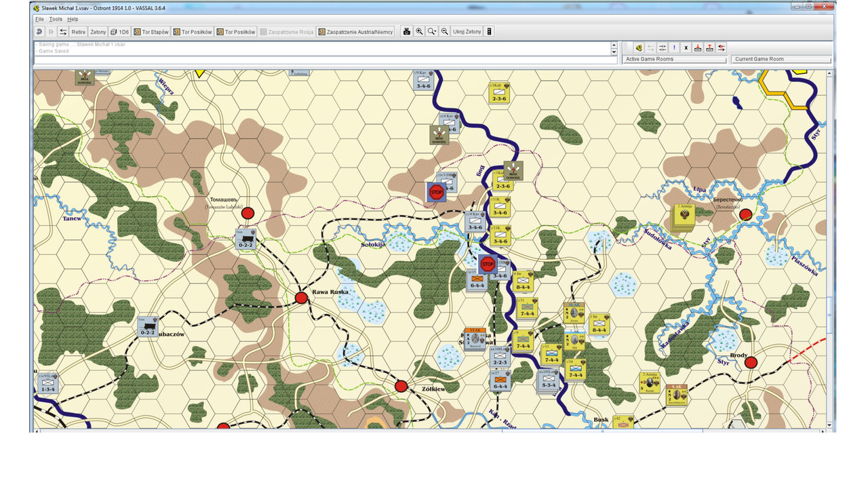Screen dimensions: 868x487
Task: Open the Help menu
Action: tap(73, 19)
